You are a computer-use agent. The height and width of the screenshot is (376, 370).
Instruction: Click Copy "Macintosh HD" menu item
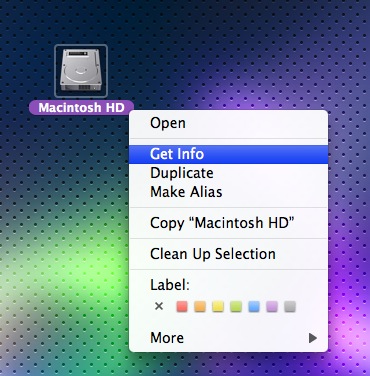228,223
